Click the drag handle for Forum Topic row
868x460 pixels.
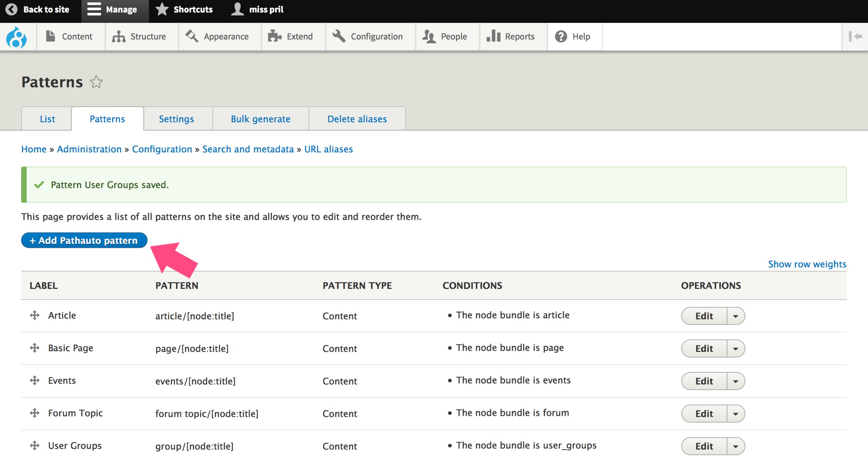34,413
